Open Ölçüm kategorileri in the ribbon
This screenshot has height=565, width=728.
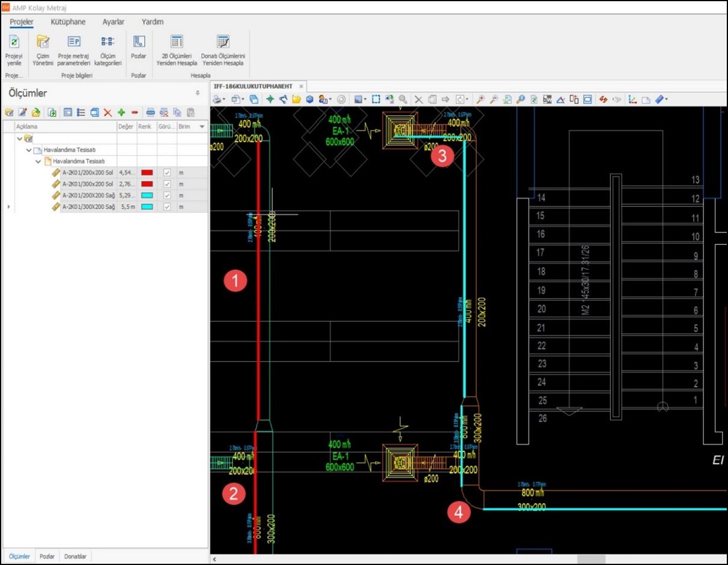pyautogui.click(x=108, y=42)
